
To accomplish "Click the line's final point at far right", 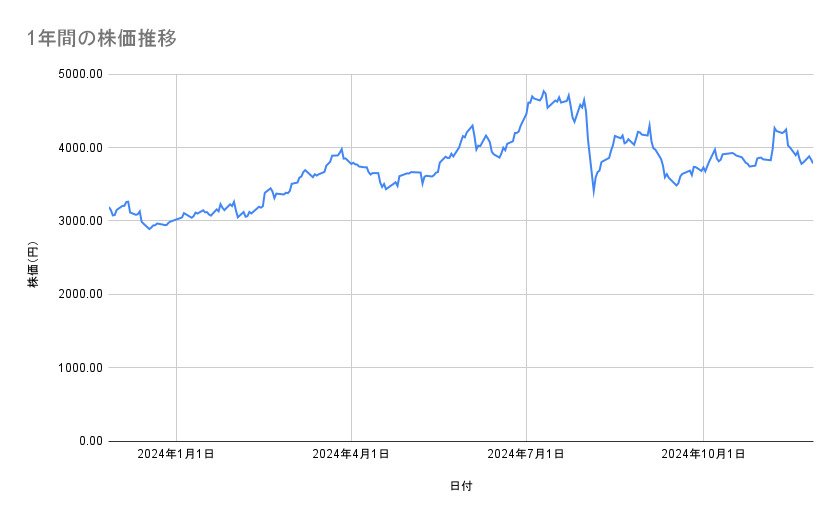I will [812, 162].
